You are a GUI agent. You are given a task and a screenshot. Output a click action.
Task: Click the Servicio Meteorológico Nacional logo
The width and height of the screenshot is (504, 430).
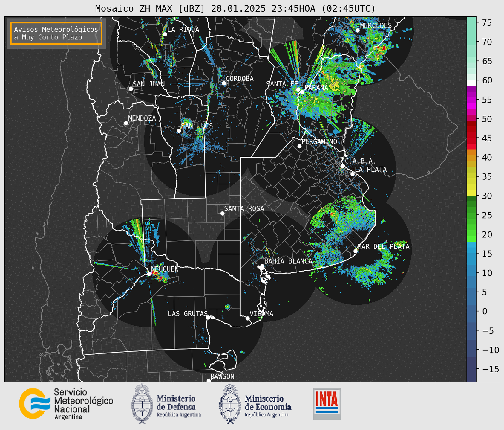click(x=35, y=403)
